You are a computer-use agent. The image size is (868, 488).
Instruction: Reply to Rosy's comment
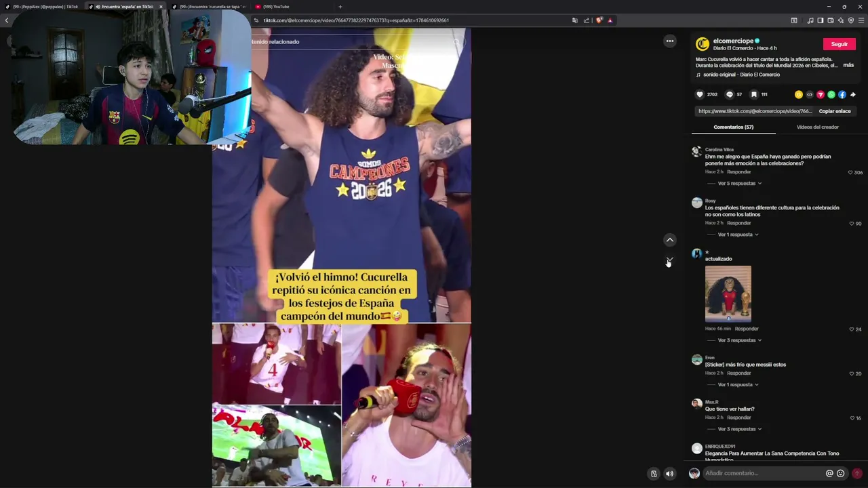tap(738, 224)
